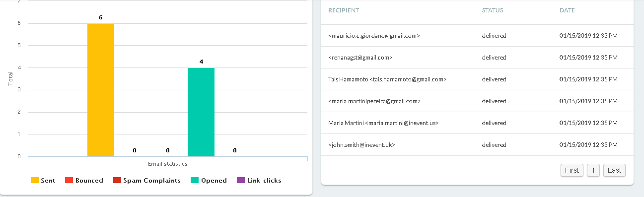Sort by the RECIPIENT column header

pyautogui.click(x=344, y=10)
